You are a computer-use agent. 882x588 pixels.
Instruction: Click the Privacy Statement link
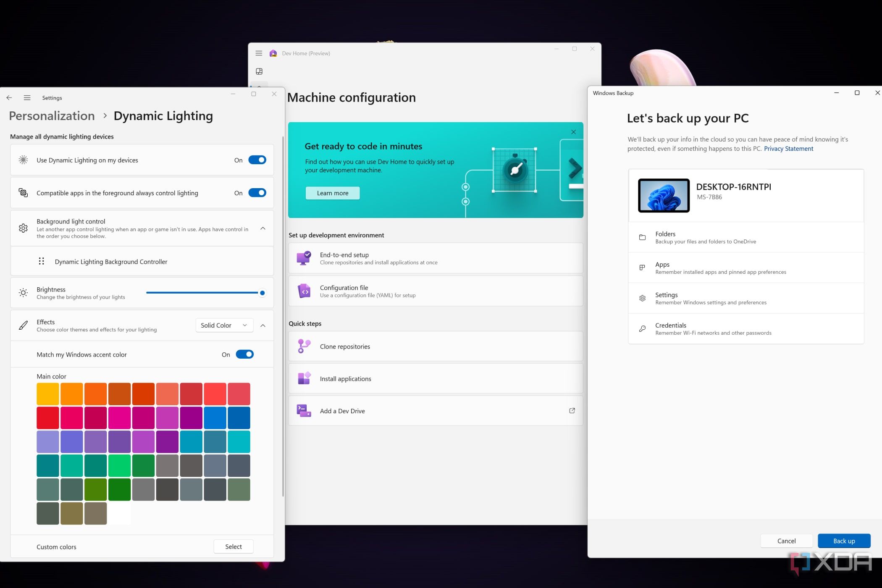pos(789,148)
